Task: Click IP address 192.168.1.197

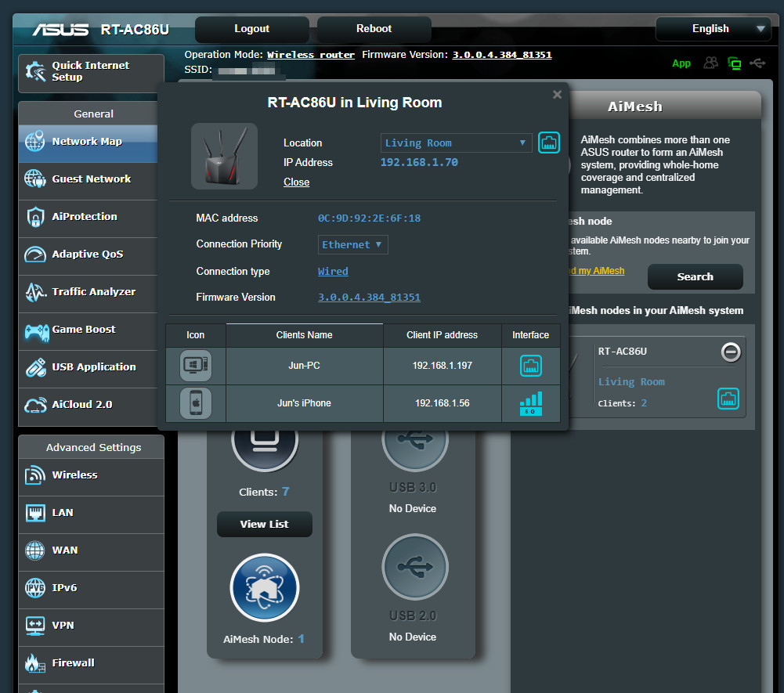Action: tap(442, 366)
